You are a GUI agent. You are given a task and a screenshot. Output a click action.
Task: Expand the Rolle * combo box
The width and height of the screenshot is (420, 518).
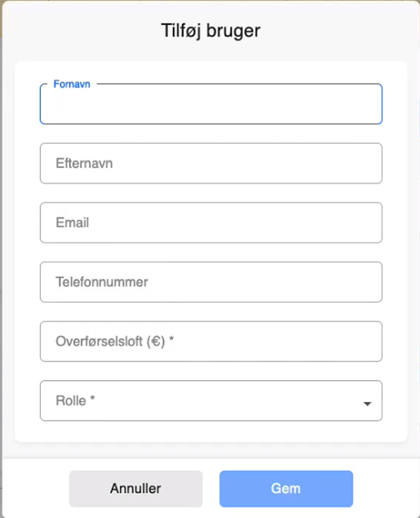point(211,400)
